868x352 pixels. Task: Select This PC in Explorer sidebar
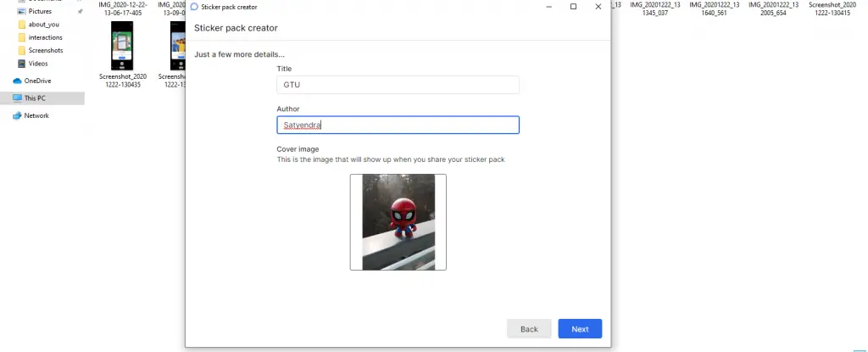click(x=42, y=98)
